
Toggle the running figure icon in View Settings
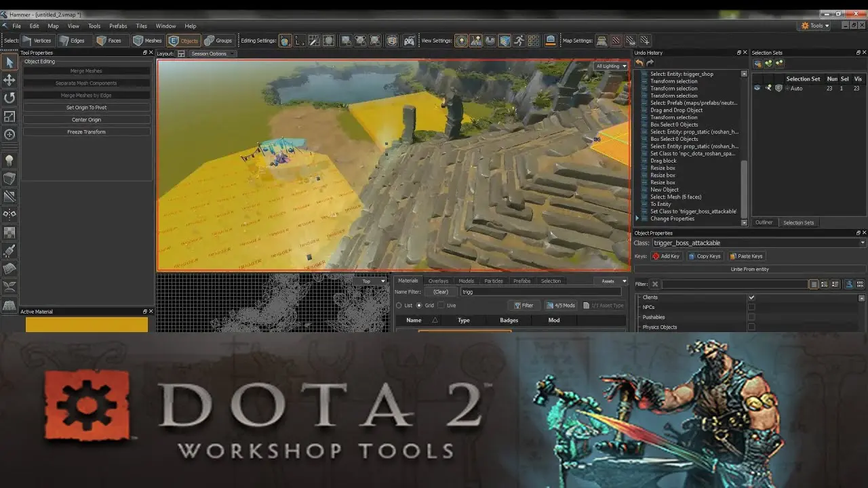pos(519,41)
